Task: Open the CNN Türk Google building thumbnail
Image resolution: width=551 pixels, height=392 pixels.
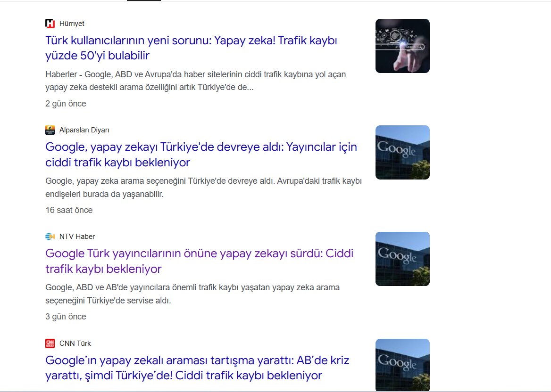Action: click(x=402, y=365)
